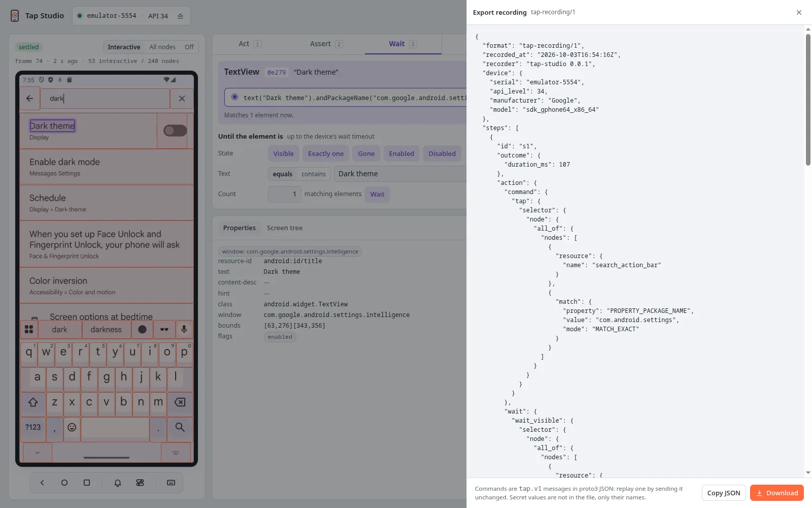Download the recording file
Viewport: 812px width, 508px height.
pos(777,493)
